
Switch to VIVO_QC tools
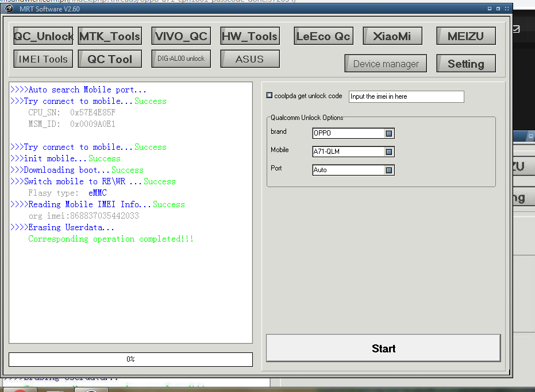pos(181,36)
